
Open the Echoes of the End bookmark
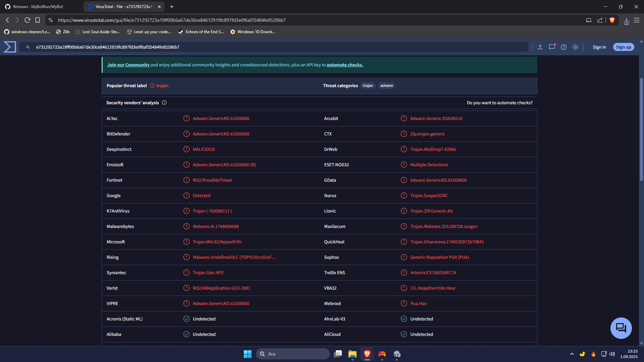(x=201, y=32)
